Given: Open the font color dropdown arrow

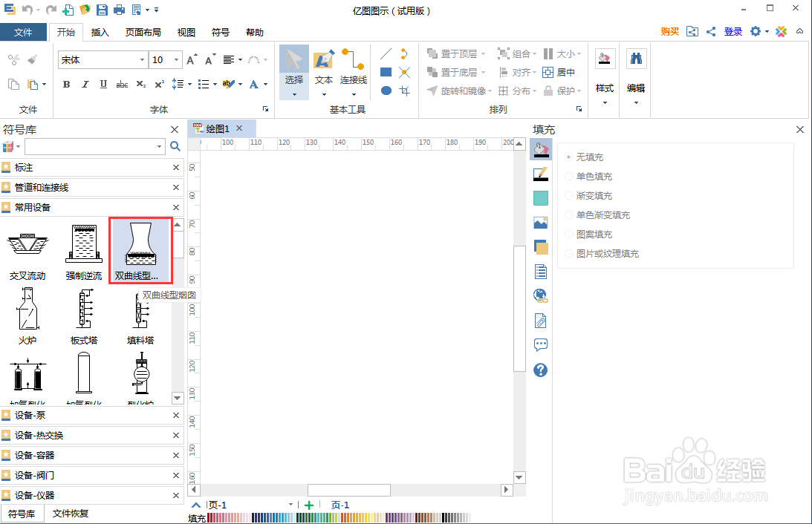Looking at the screenshot, I should 266,85.
